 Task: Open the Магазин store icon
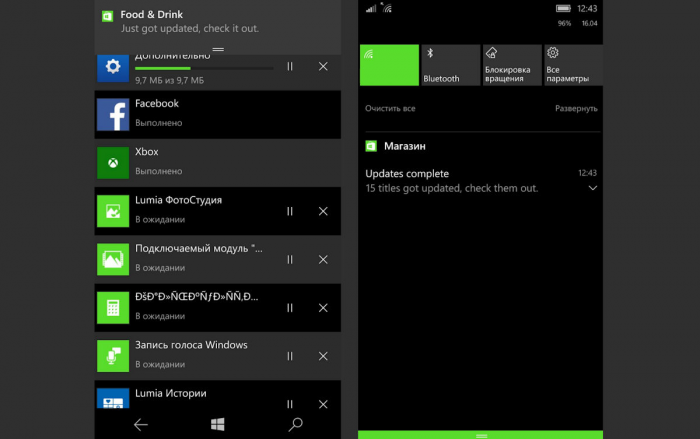(371, 146)
